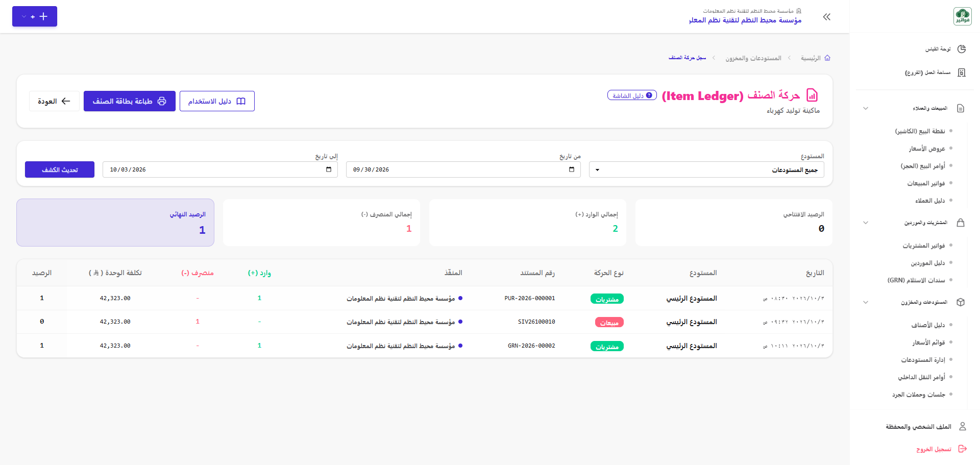Click the دليل الشاشة help badge

pyautogui.click(x=632, y=95)
